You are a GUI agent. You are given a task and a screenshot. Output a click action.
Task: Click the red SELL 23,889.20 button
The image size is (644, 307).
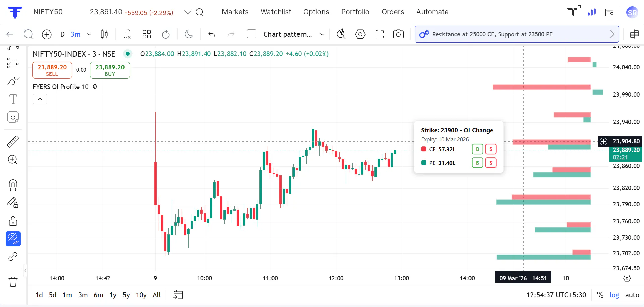(x=52, y=70)
